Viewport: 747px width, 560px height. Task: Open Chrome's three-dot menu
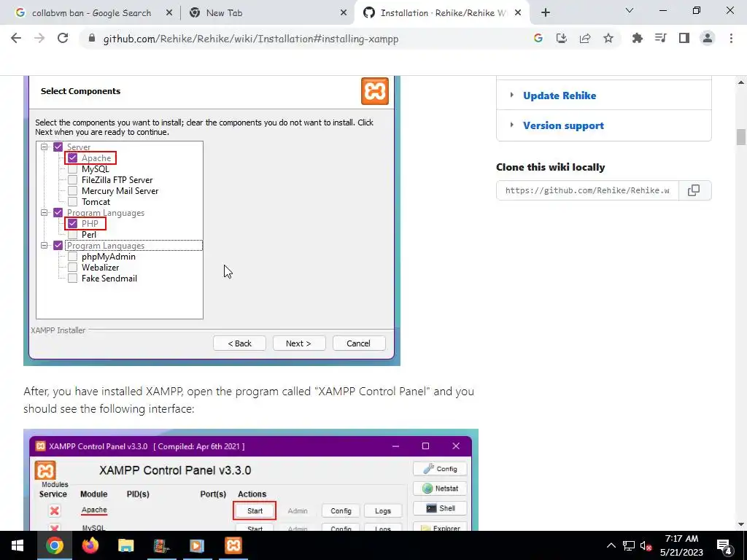731,39
